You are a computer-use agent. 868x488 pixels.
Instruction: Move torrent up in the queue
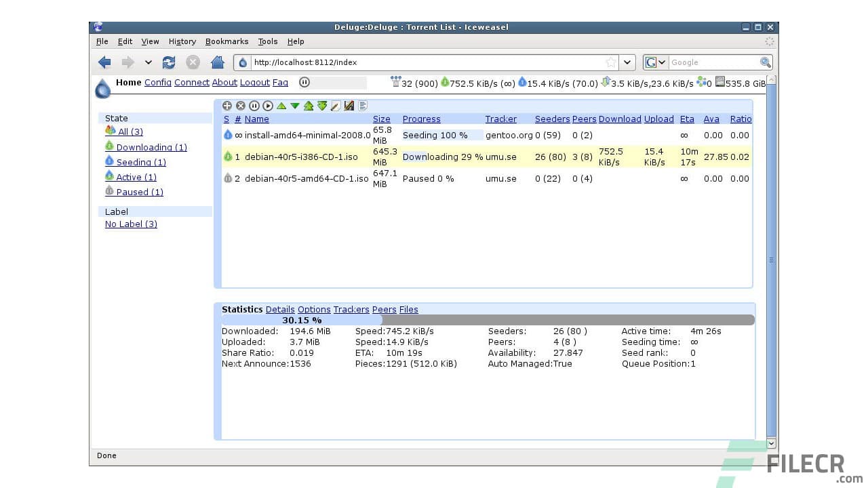coord(280,106)
